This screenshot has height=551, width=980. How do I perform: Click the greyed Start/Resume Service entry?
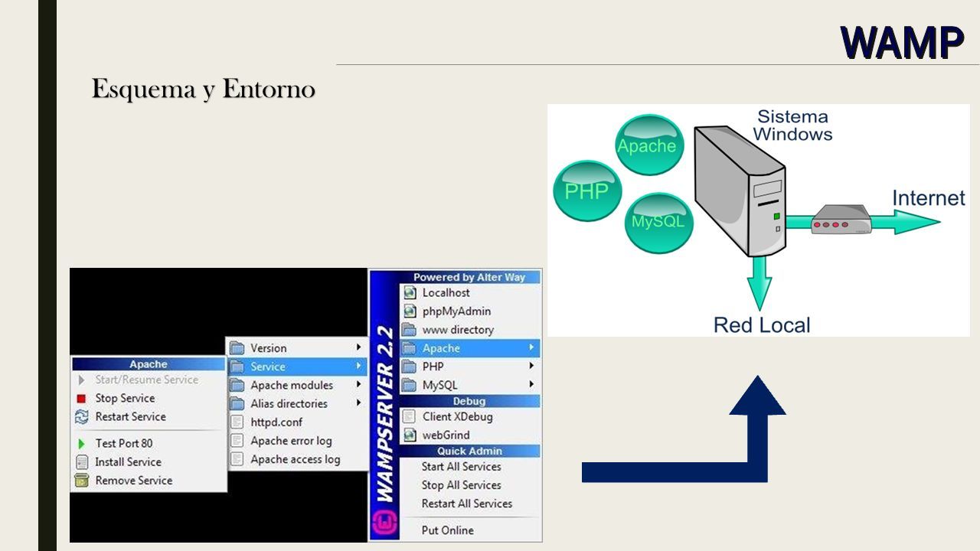149,380
